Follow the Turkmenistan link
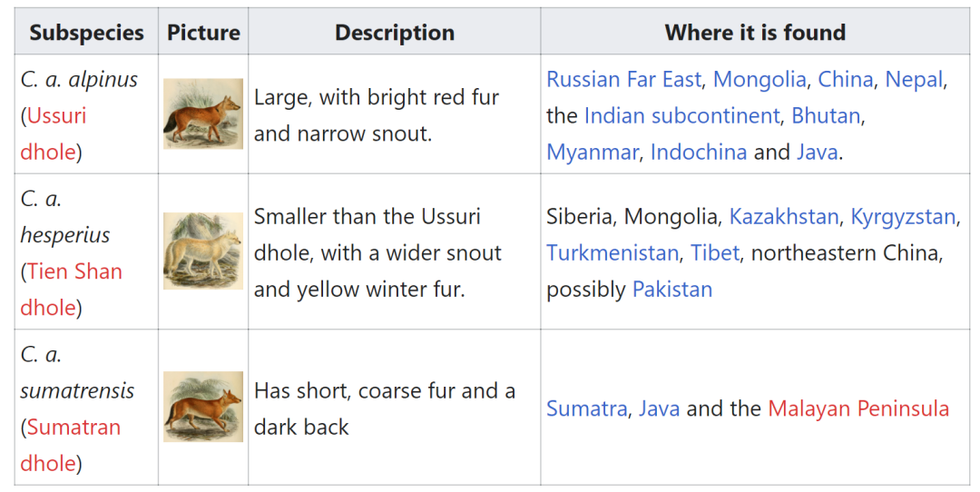980x492 pixels. coord(612,253)
